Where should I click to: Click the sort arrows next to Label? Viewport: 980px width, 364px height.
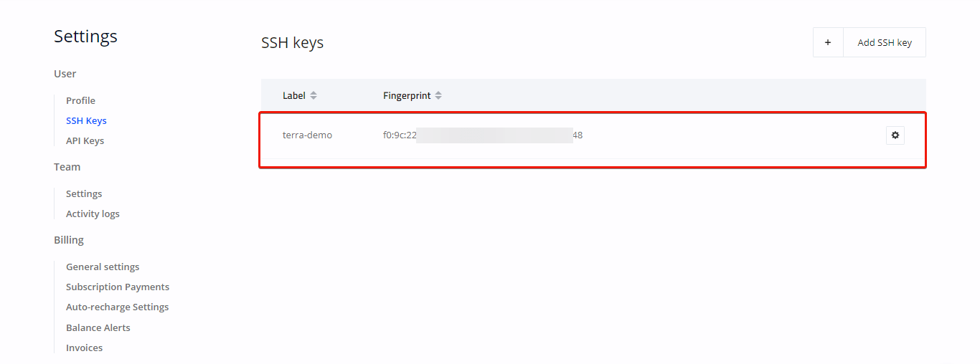[x=314, y=95]
